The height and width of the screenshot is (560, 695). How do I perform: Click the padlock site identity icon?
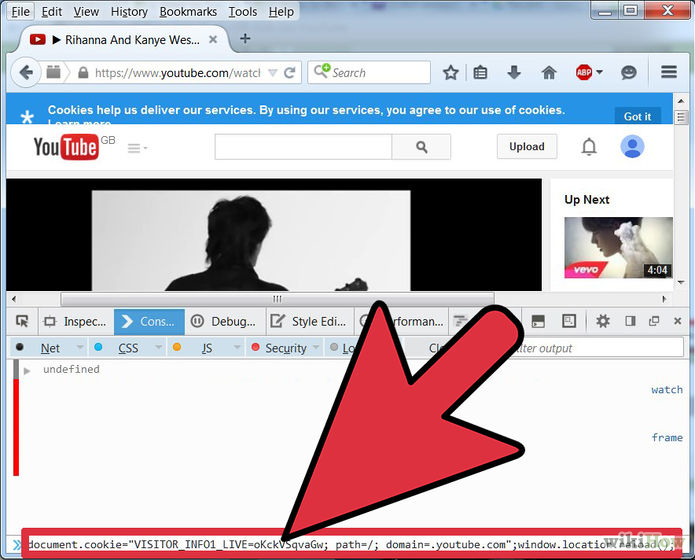pyautogui.click(x=83, y=73)
